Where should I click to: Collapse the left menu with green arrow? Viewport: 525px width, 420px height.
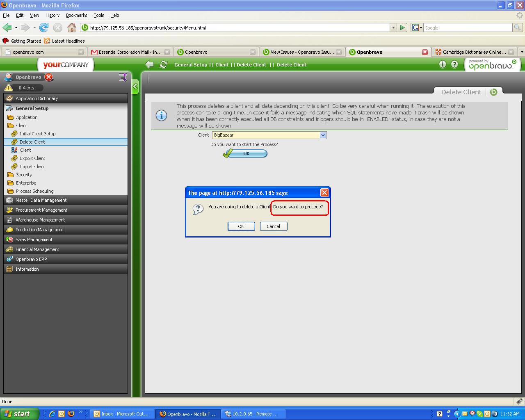tap(135, 87)
